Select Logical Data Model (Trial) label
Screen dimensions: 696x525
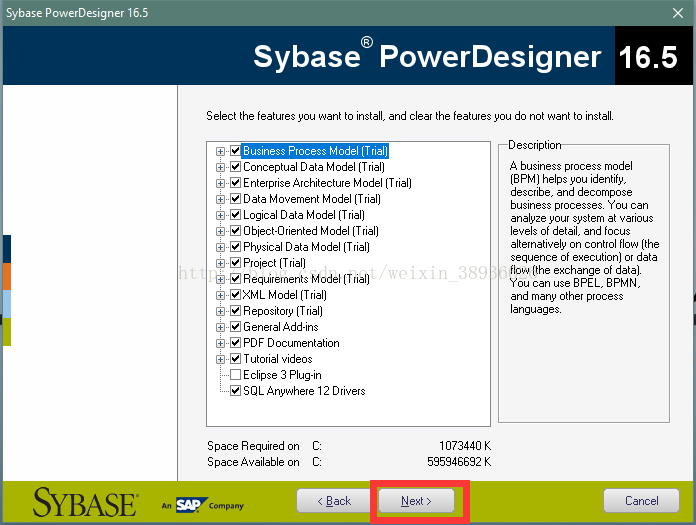click(x=304, y=215)
